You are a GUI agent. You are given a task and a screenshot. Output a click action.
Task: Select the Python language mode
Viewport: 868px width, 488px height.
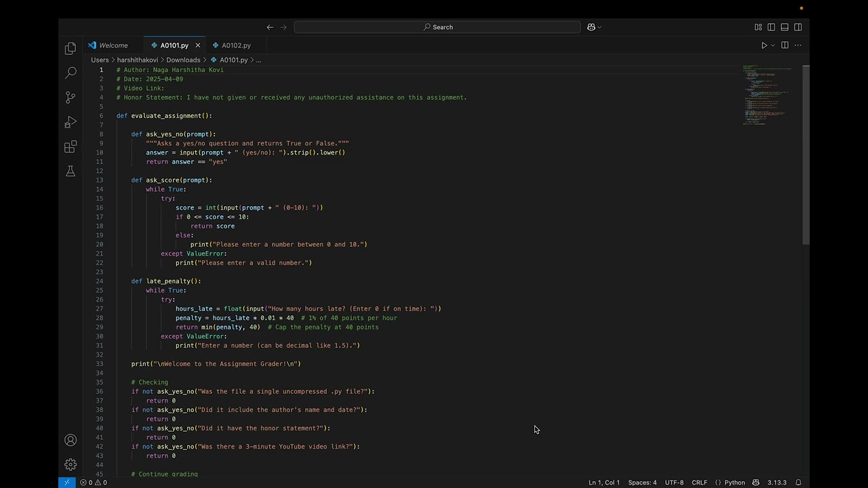[x=734, y=483]
